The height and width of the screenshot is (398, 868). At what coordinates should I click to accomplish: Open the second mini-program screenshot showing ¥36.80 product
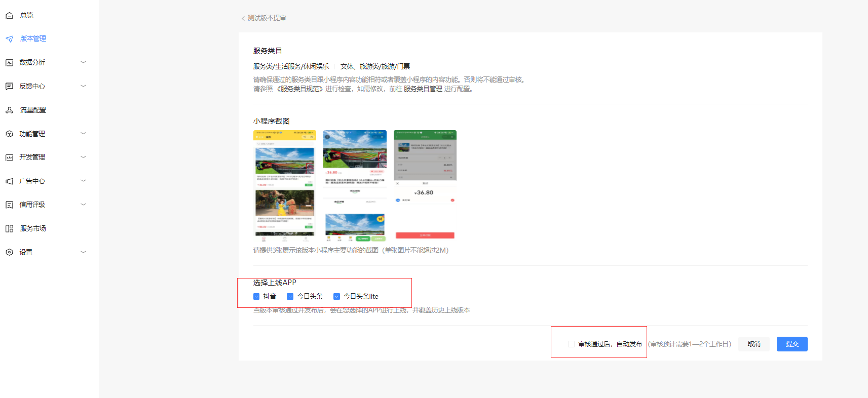tap(355, 186)
